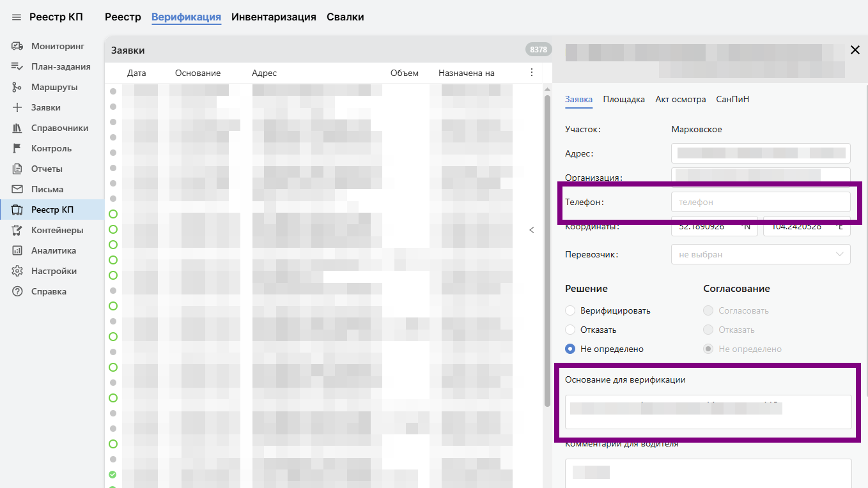
Task: Switch to the Инвентаризация tab
Action: click(x=274, y=17)
